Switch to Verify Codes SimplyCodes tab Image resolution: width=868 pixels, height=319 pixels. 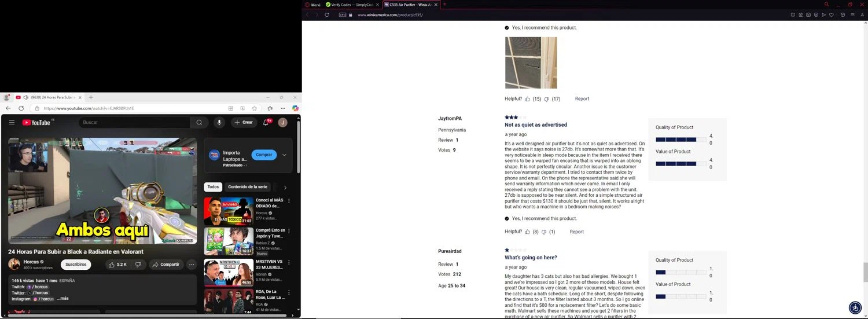click(x=352, y=4)
